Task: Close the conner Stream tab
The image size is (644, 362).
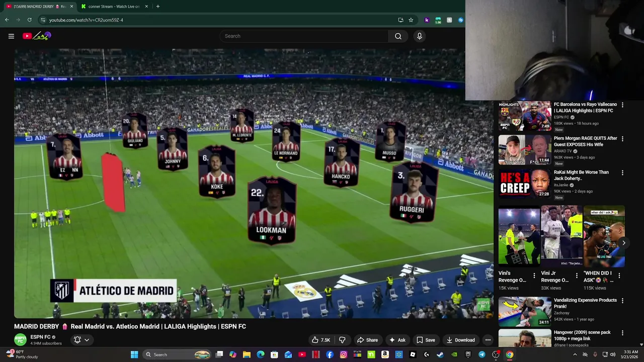Action: pos(146,6)
